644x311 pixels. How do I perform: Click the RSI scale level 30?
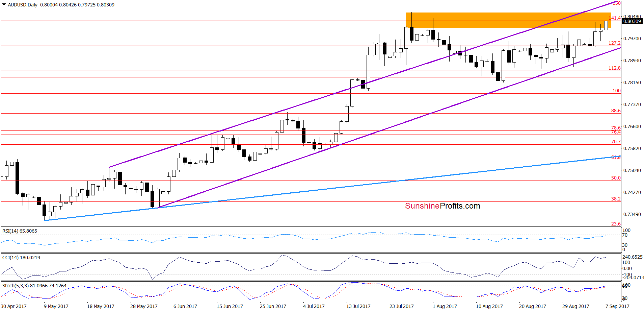pos(625,245)
